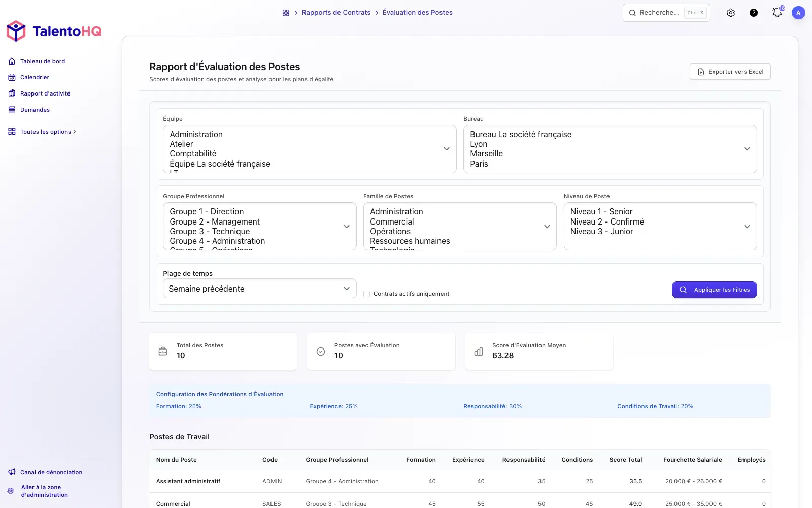
Task: Expand the Famille de Postes chevron
Action: point(547,227)
